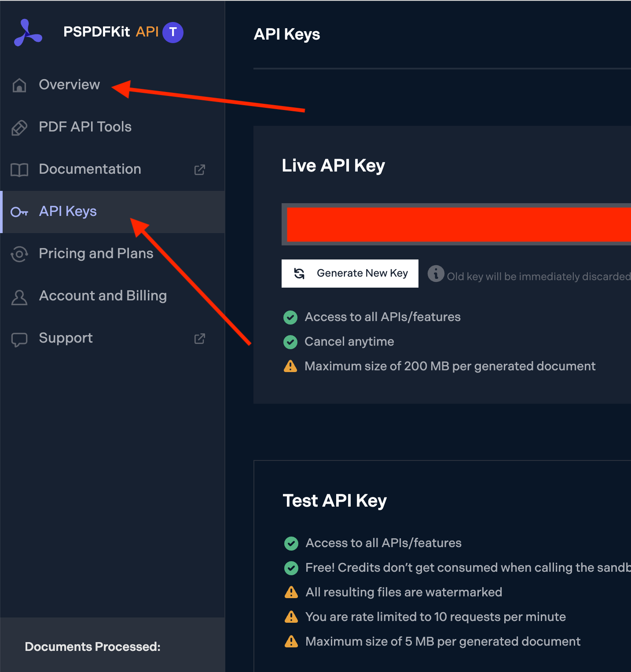Click the PDF API Tools eraser icon
631x672 pixels.
coord(19,127)
